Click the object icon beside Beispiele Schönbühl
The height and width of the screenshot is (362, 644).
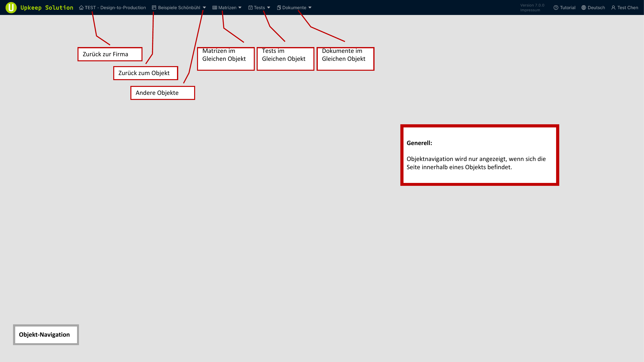click(x=154, y=8)
